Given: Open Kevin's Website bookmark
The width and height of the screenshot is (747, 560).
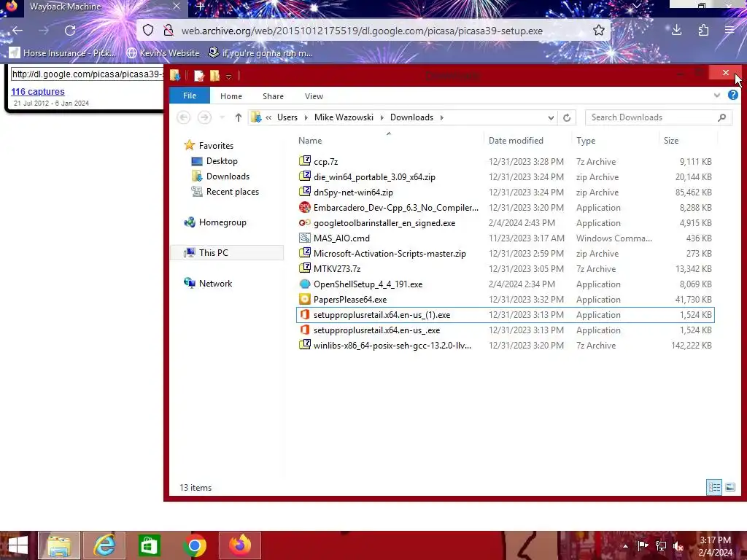Looking at the screenshot, I should 163,52.
